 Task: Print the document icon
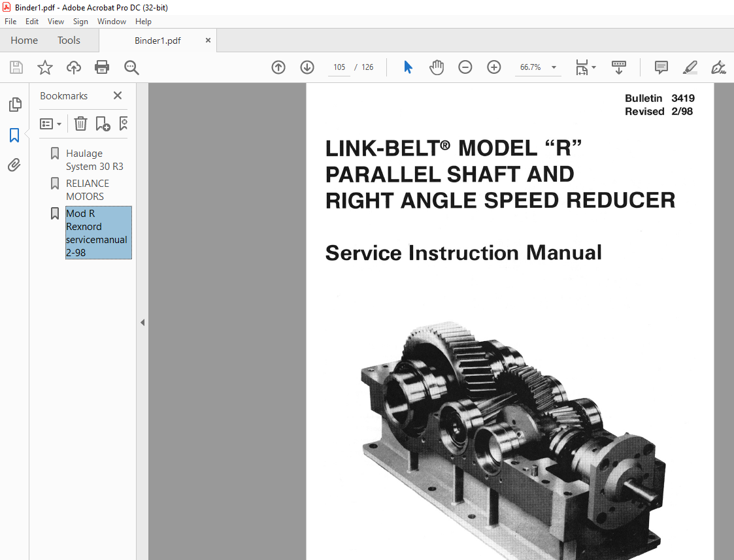point(102,67)
